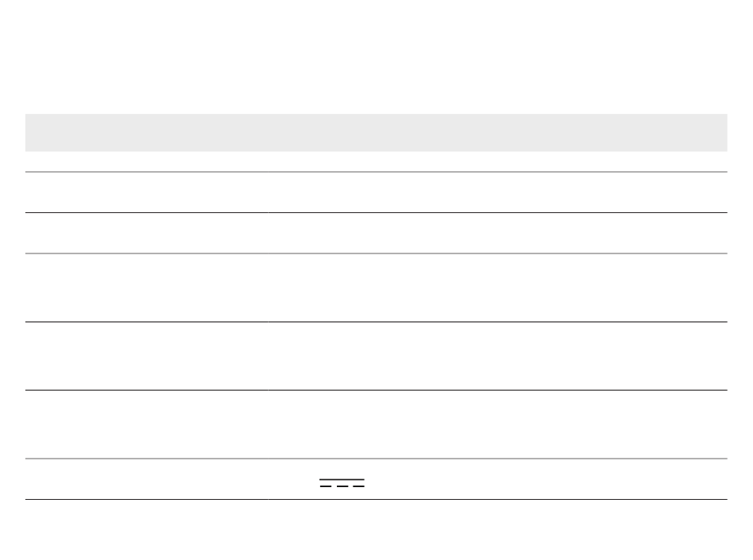Image resolution: width=753 pixels, height=560 pixels.
Task: Select the right cell of the fifth tall row
Action: [x=498, y=425]
